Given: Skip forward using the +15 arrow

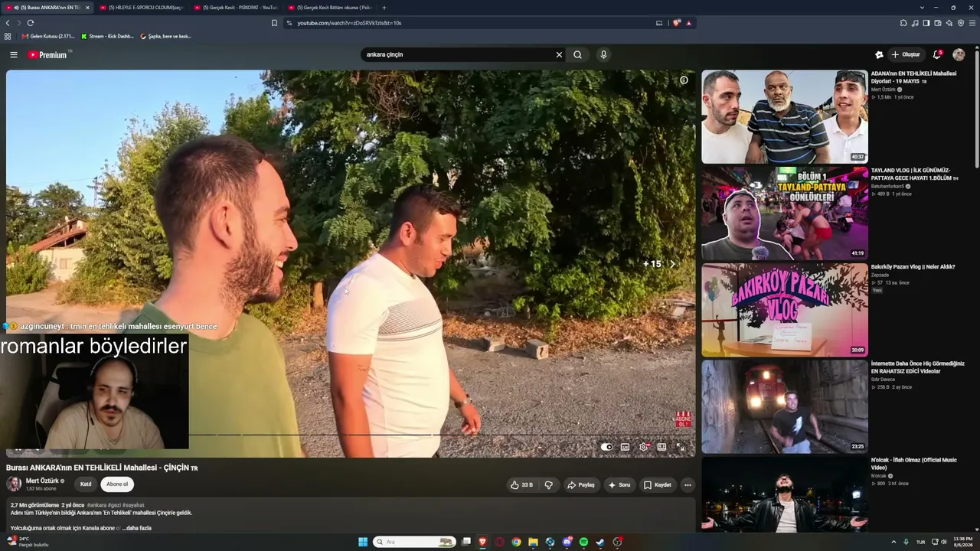Looking at the screenshot, I should click(672, 264).
